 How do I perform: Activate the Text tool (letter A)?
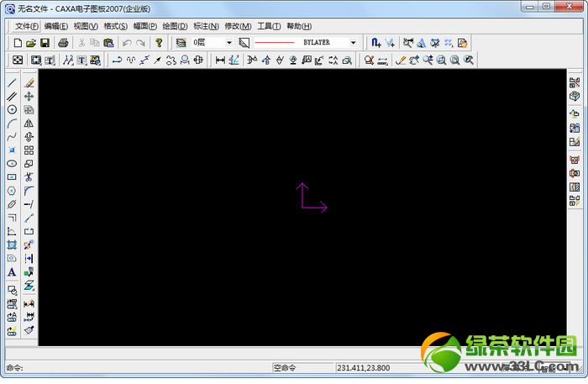[12, 272]
